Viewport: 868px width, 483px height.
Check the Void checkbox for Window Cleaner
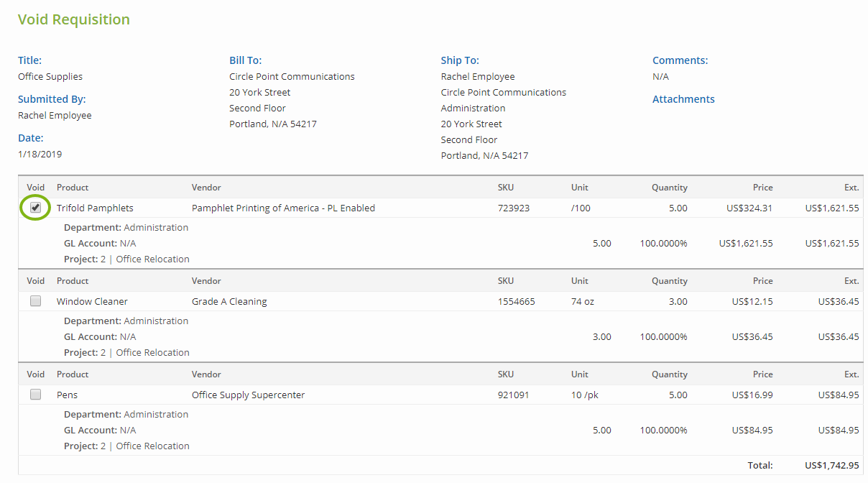pos(35,301)
